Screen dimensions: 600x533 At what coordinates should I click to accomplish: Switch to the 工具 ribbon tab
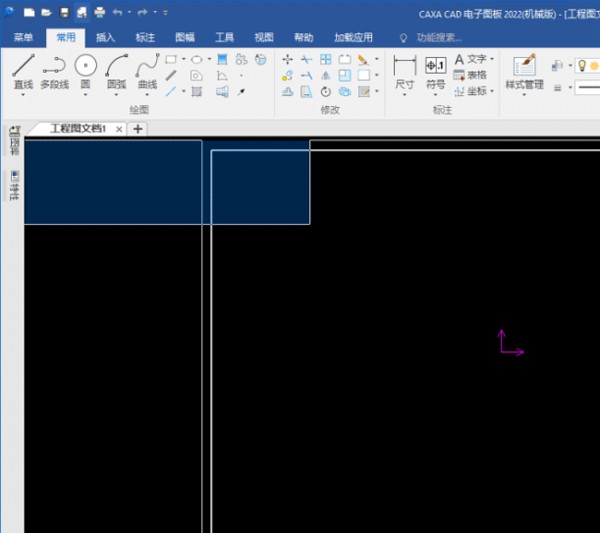pyautogui.click(x=224, y=37)
